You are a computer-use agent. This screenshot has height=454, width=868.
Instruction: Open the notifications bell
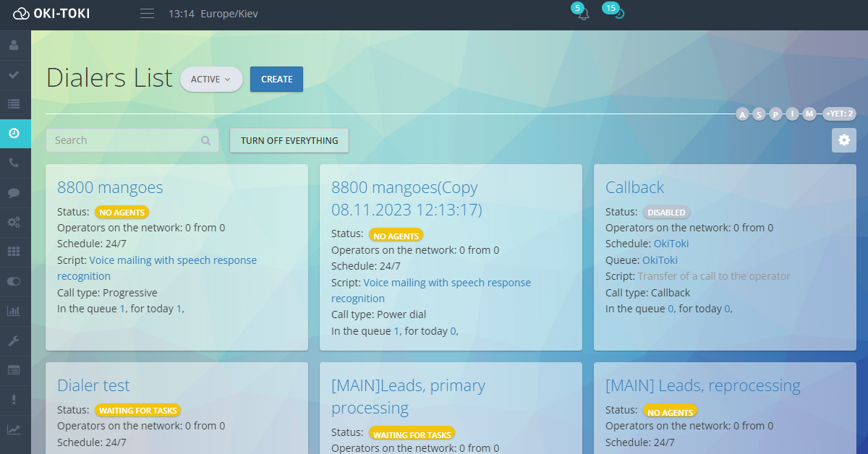[x=583, y=14]
